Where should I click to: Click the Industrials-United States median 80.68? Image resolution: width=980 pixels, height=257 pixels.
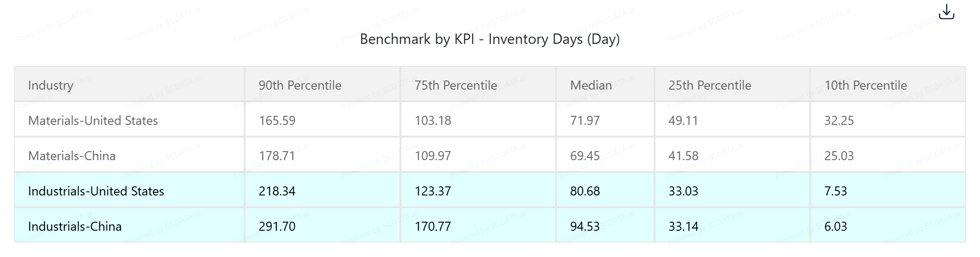(585, 191)
